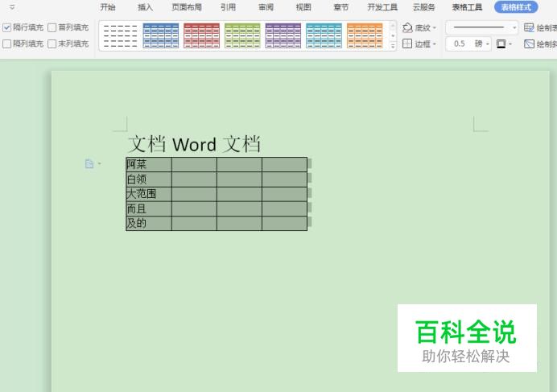Screen dimensions: 557x392
Task: Click the paste options icon beside table
Action: pos(89,164)
